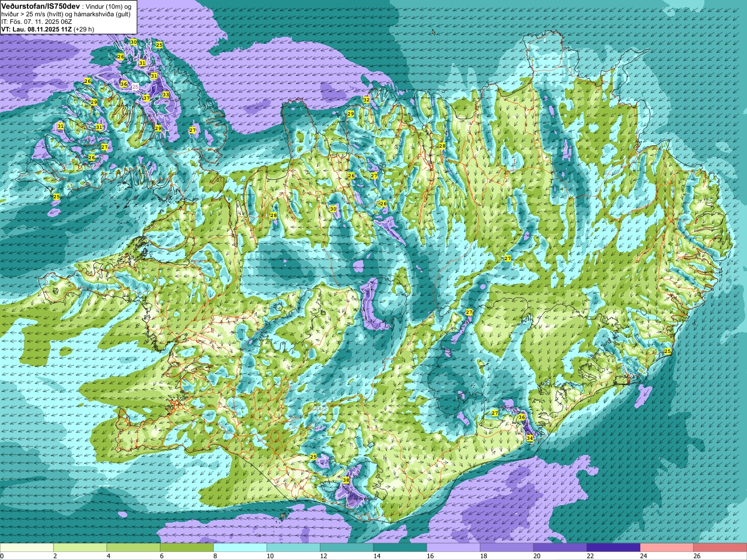The image size is (747, 560).
Task: Click the yellow gust label 37
Action: pyautogui.click(x=146, y=98)
